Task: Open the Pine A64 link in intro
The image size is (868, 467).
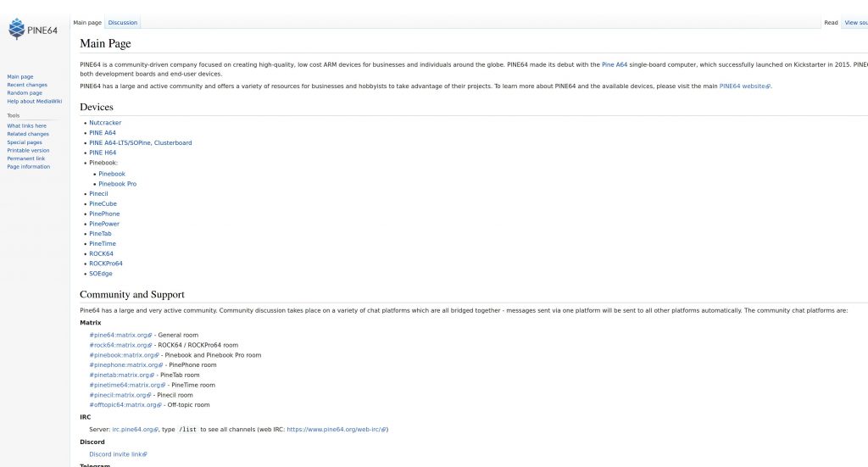Action: (x=615, y=64)
